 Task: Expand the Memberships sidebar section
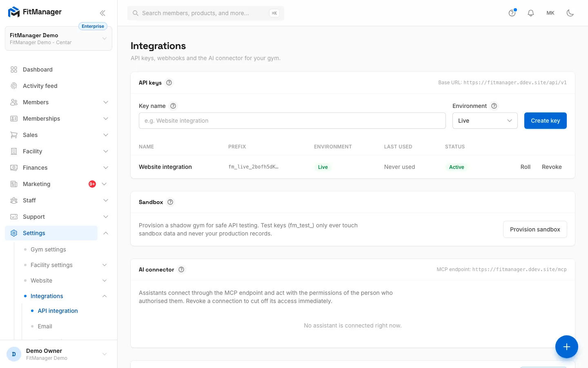tap(106, 119)
